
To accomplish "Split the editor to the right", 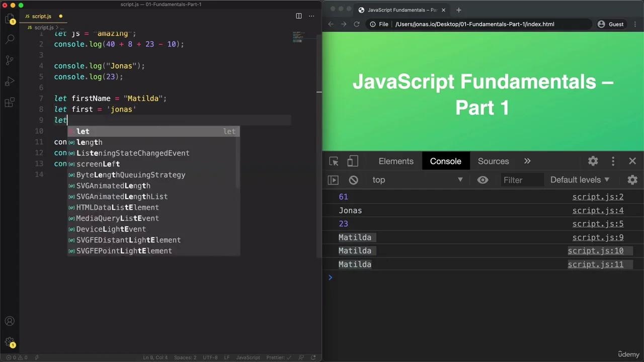I will [299, 16].
